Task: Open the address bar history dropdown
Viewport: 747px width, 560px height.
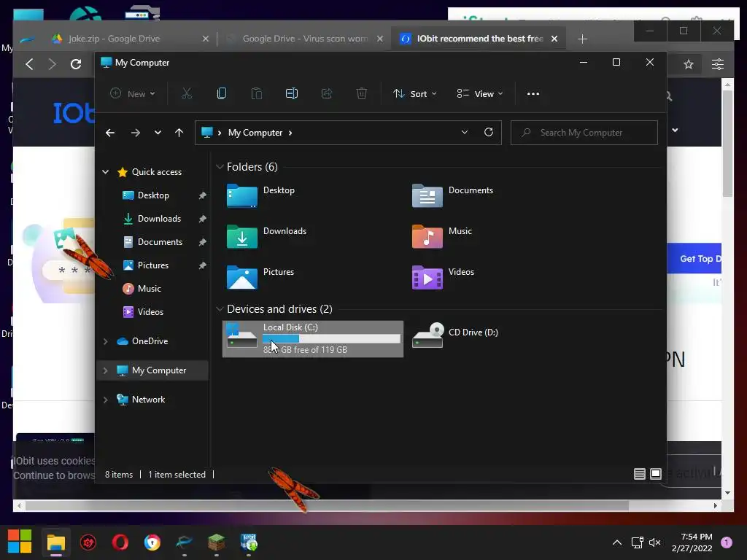Action: pyautogui.click(x=465, y=133)
